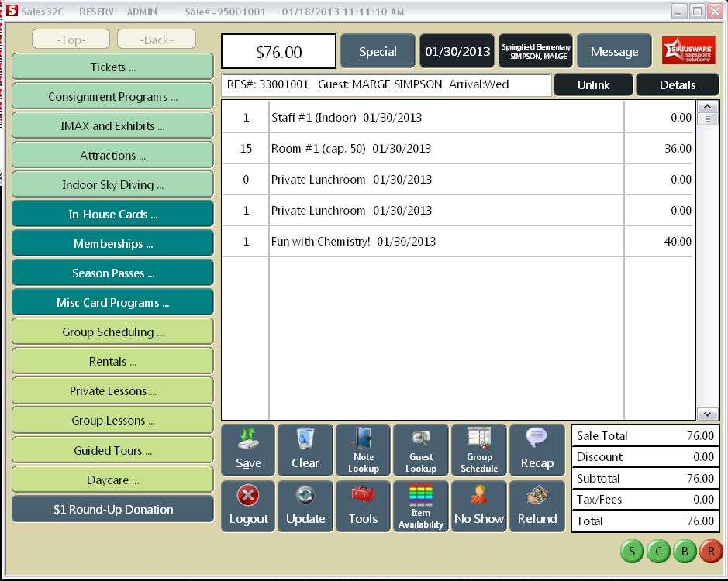Unlink the Marge Simpson reservation
The height and width of the screenshot is (581, 728).
point(593,84)
